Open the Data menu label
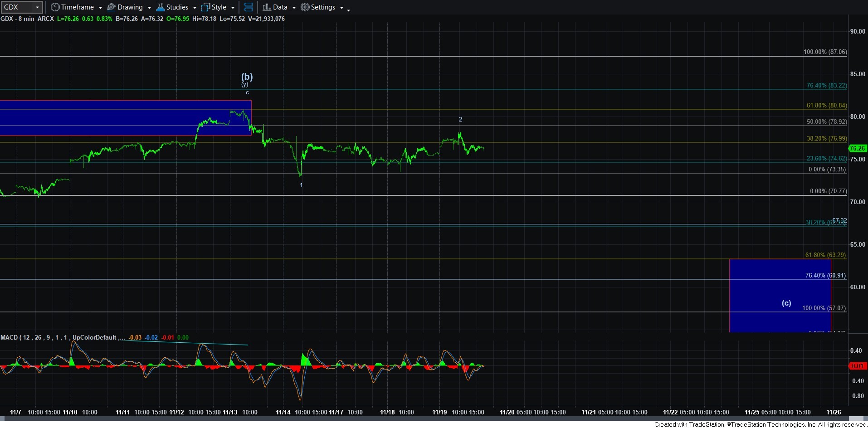The height and width of the screenshot is (428, 868). tap(280, 7)
